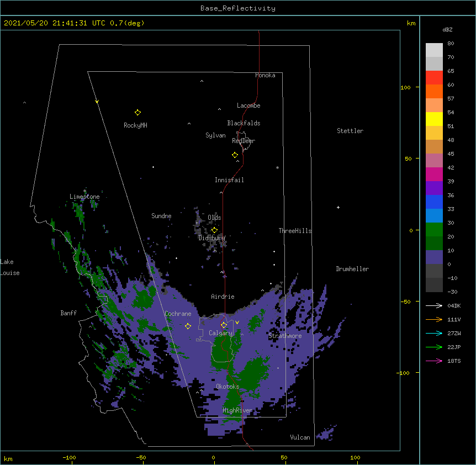Screen dimensions: 476x465
Task: Click the 0.7(deg) elevation angle text
Action: 127,23
